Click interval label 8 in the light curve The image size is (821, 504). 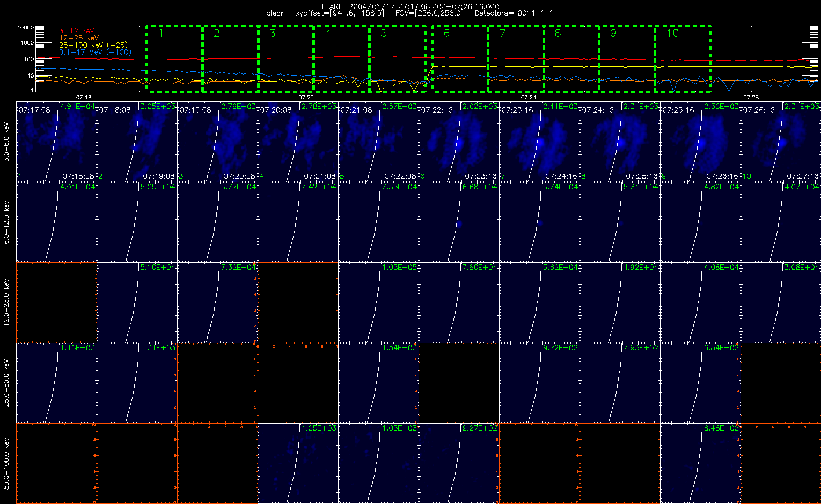[558, 33]
